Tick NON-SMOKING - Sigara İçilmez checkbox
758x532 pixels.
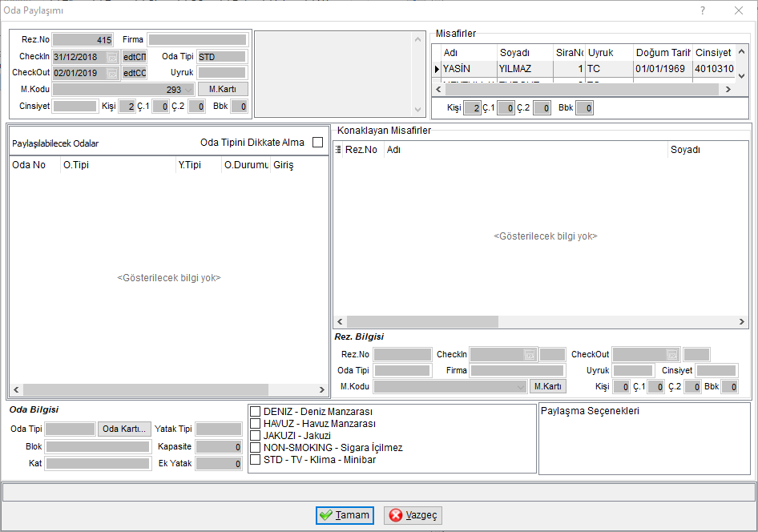click(x=256, y=448)
